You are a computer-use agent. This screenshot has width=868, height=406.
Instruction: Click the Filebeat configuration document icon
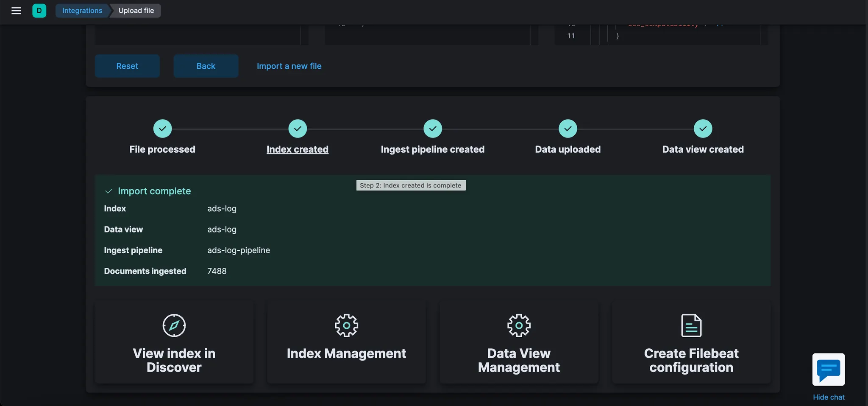point(691,325)
